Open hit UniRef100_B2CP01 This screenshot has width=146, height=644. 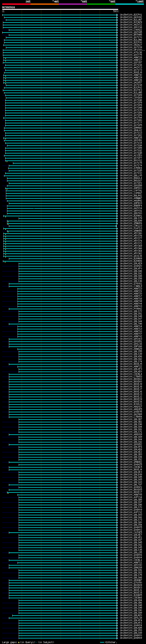tap(131, 15)
